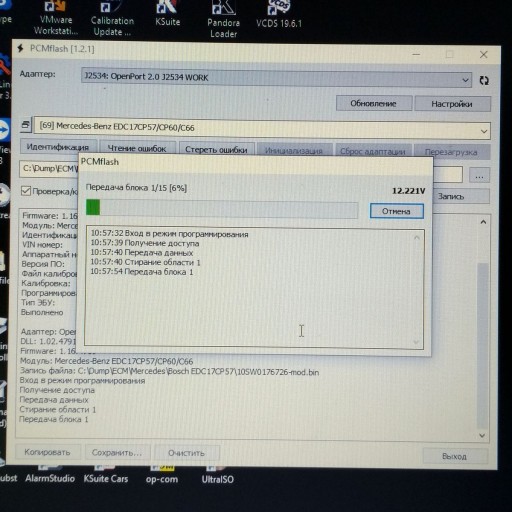Click the Отмена cancel button
This screenshot has height=512, width=512.
397,211
